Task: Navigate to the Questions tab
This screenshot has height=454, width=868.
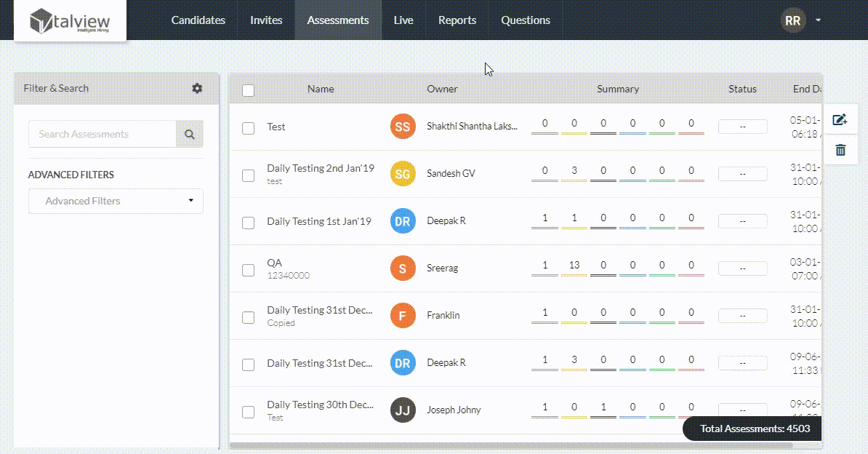Action: pos(526,20)
